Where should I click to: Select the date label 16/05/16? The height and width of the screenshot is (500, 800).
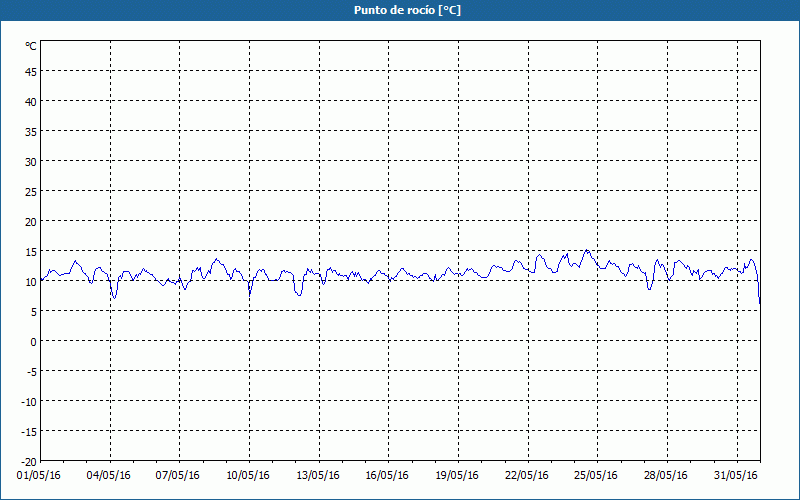387,476
